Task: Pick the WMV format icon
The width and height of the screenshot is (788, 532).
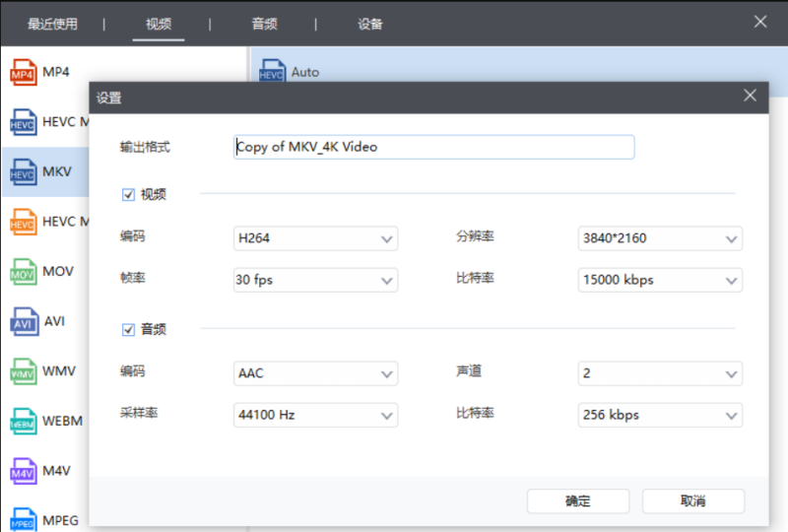Action: (x=23, y=372)
